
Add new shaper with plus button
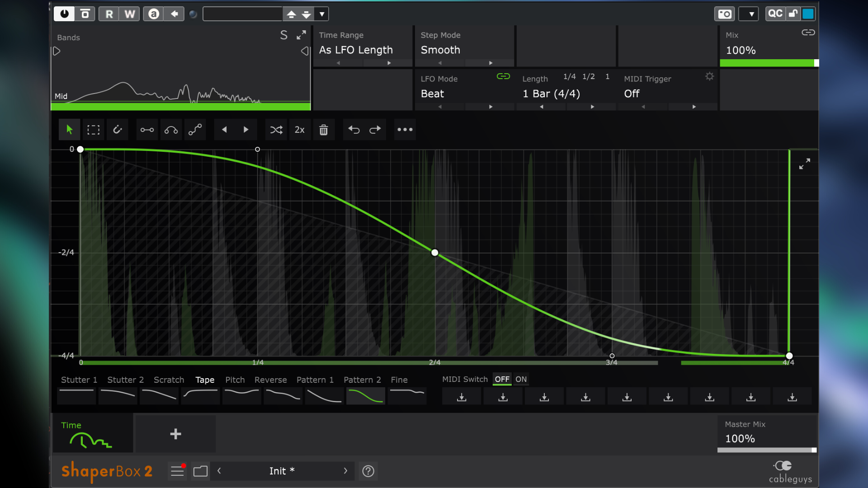tap(175, 434)
